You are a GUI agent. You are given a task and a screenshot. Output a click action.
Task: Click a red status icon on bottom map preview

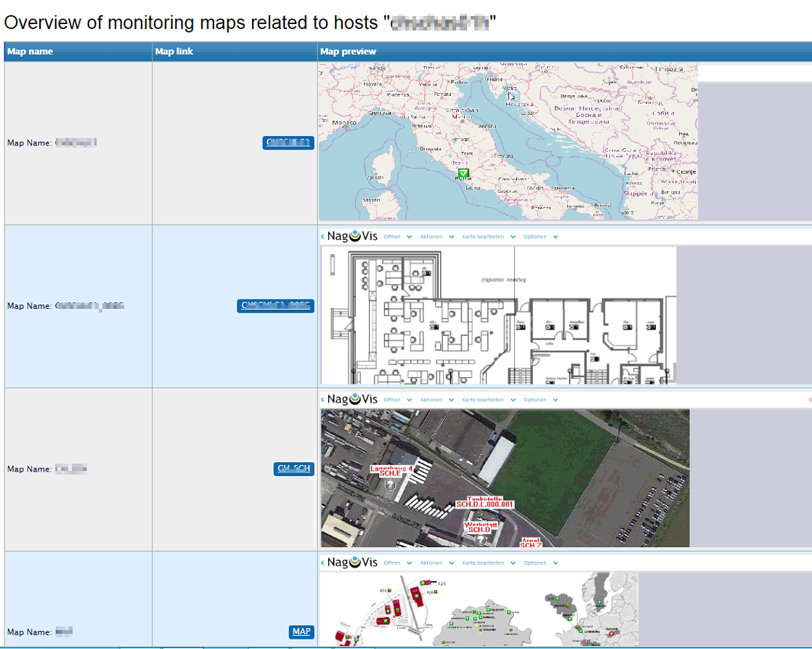(611, 634)
